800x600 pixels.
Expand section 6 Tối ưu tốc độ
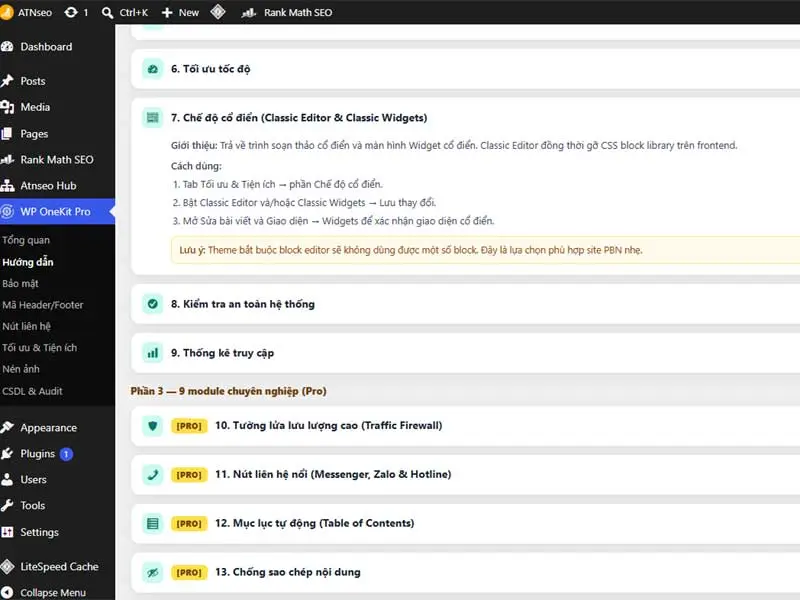tap(465, 69)
